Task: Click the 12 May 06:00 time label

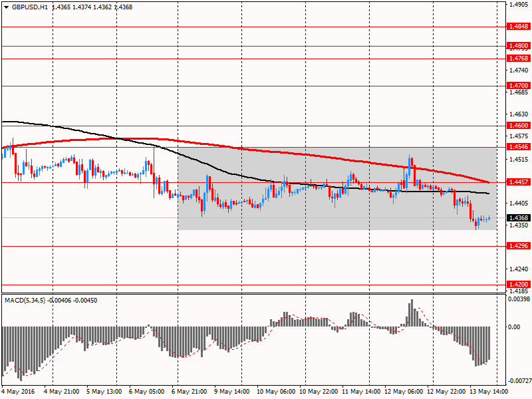Action: point(404,392)
